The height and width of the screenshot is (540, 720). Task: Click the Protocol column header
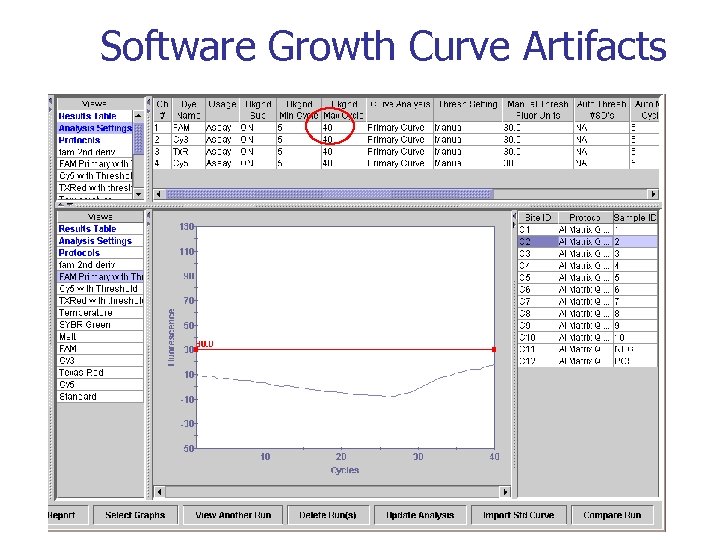(x=585, y=218)
